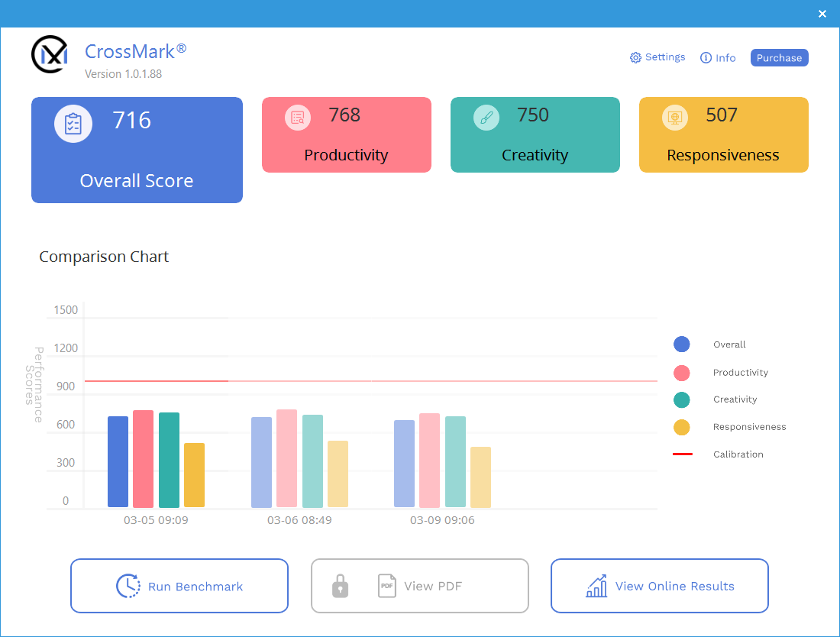Close the CrossMark window

[x=822, y=14]
